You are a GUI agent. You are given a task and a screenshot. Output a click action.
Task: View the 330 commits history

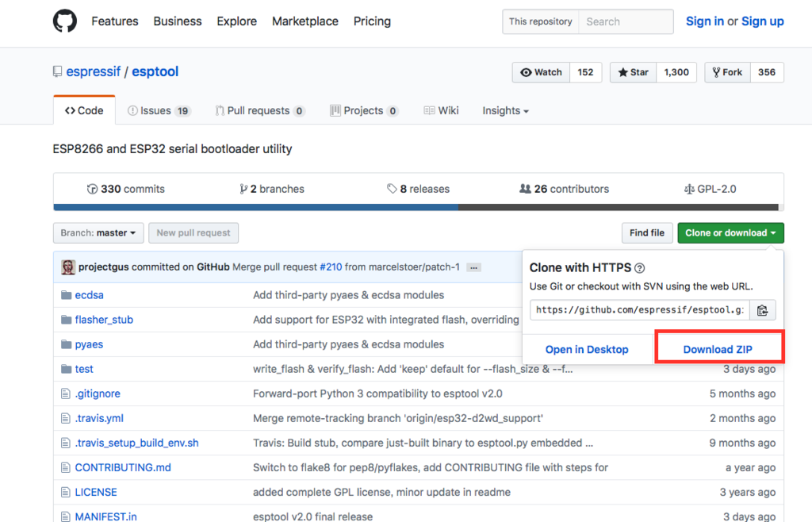(x=126, y=189)
